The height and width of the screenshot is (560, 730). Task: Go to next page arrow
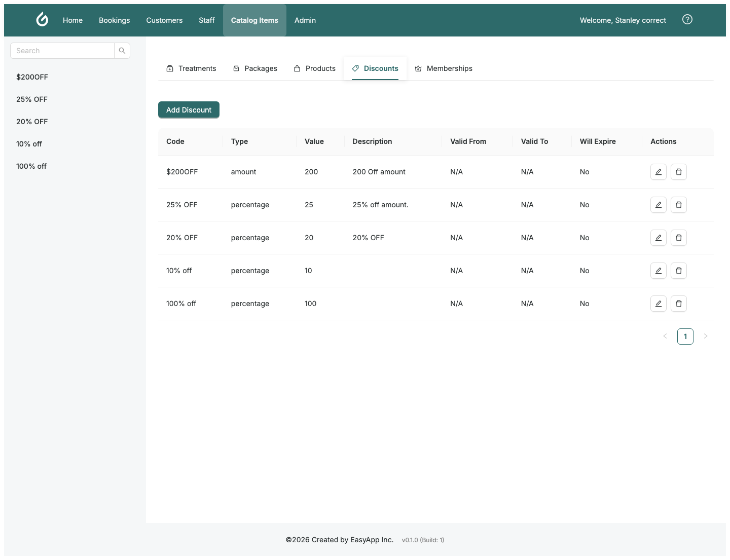pos(706,337)
